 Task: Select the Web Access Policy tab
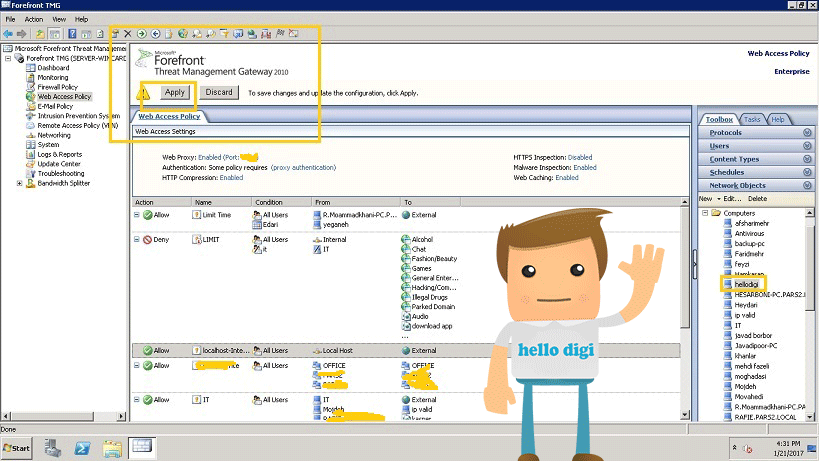point(169,116)
